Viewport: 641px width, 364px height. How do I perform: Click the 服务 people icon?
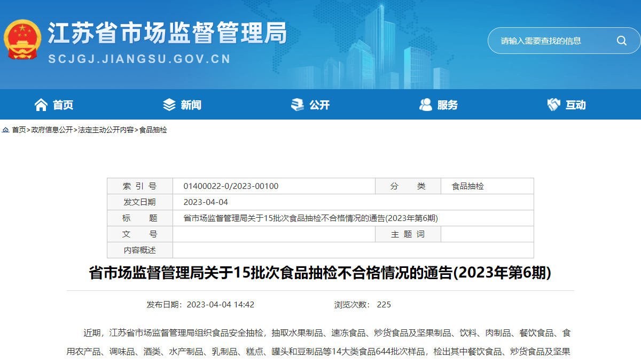pyautogui.click(x=426, y=105)
